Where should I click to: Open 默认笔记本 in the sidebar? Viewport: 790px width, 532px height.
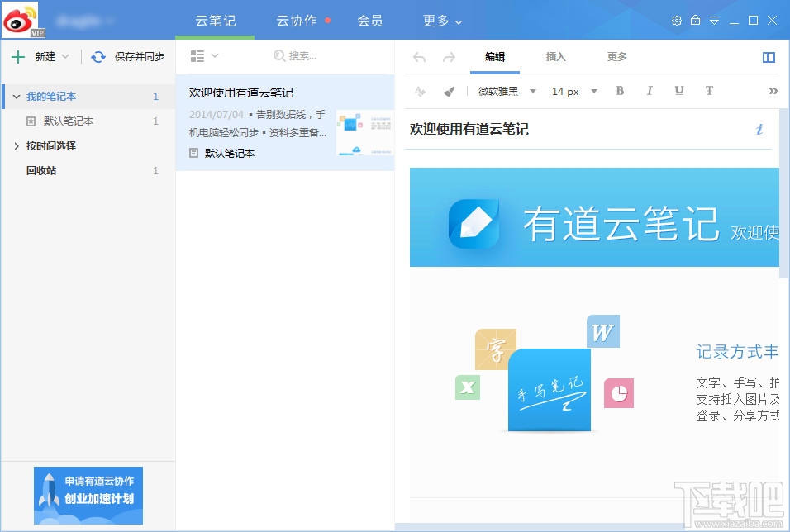(88, 121)
